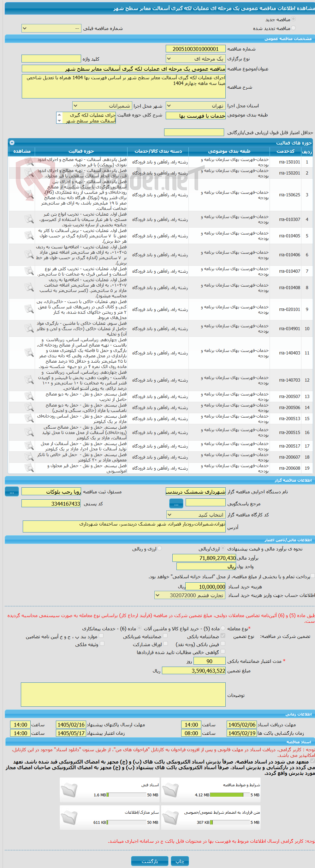View details of activity row rra-140403
The image size is (315, 868).
coord(29,353)
